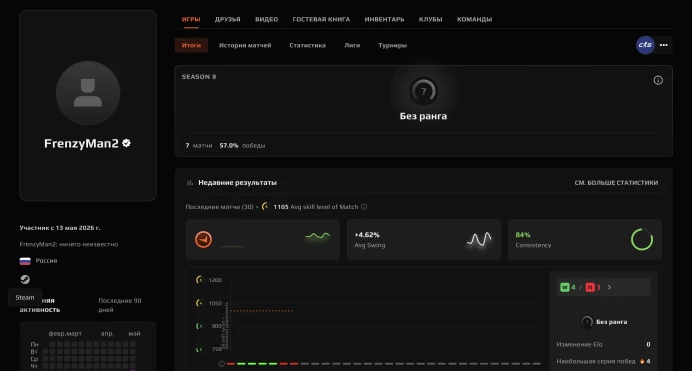Click the win streak flame icon
Viewport: 692px width, 371px height.
642,361
